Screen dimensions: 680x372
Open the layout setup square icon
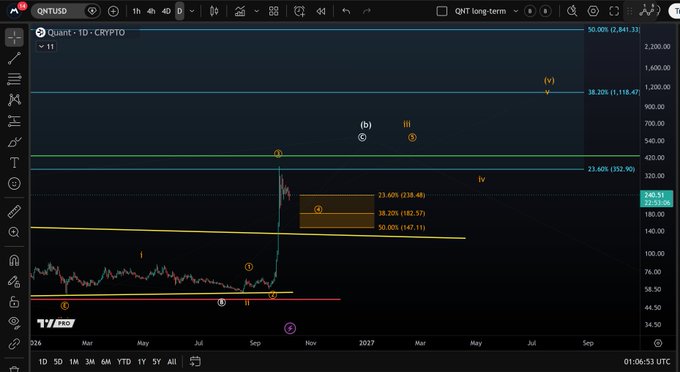(x=441, y=11)
